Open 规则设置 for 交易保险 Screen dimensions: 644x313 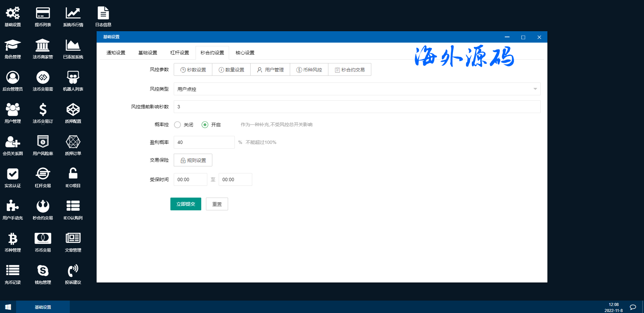click(193, 160)
